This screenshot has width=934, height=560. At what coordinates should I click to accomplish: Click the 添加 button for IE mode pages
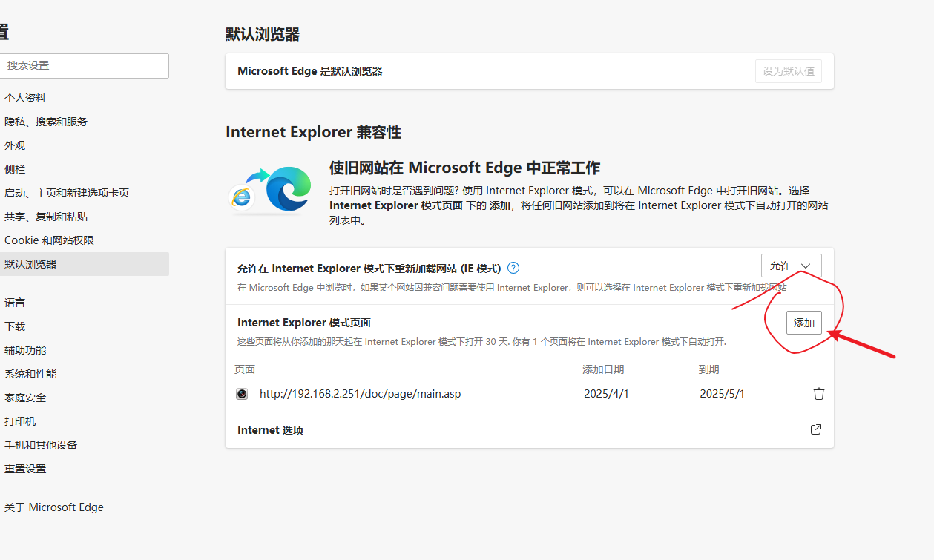804,323
